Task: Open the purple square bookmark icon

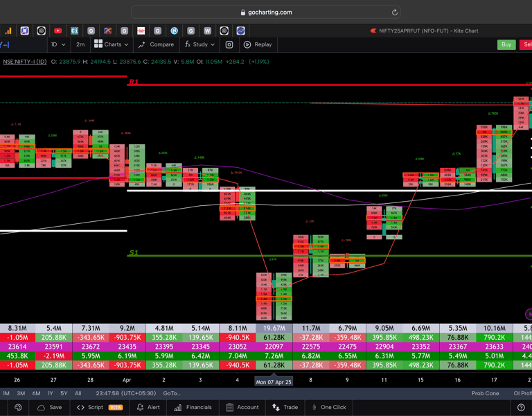Action: [25, 31]
